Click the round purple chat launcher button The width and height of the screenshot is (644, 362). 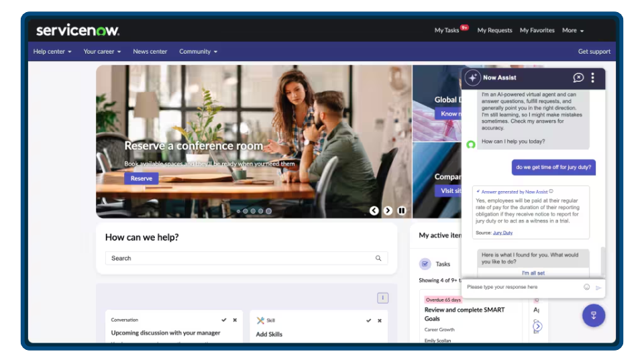click(594, 315)
